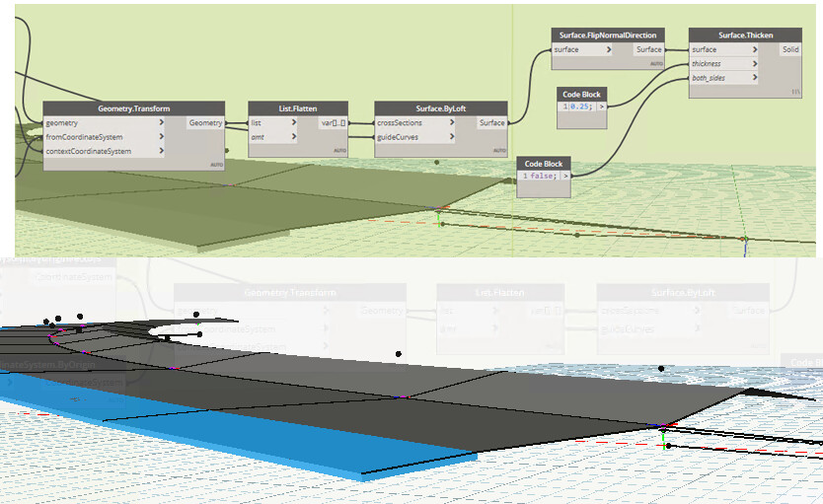Select the header of the Code Block containing false
The width and height of the screenshot is (823, 504).
tap(544, 164)
